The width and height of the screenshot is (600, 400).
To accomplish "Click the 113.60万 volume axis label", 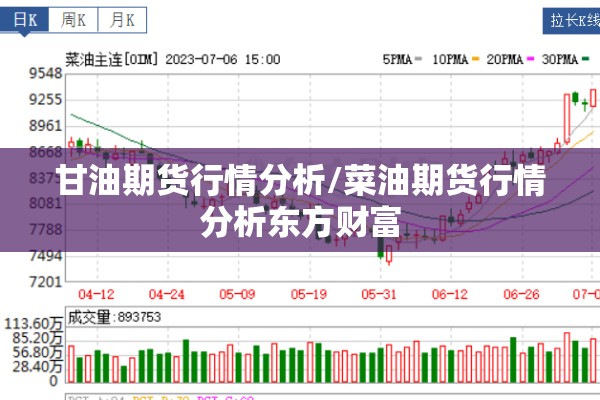I will click(x=33, y=324).
